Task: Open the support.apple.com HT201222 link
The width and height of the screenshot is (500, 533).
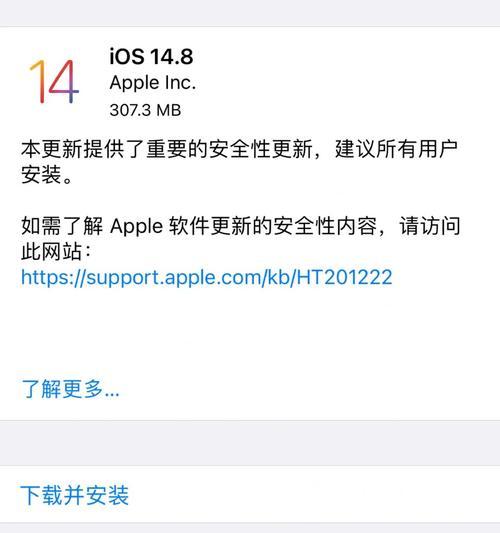Action: (207, 277)
